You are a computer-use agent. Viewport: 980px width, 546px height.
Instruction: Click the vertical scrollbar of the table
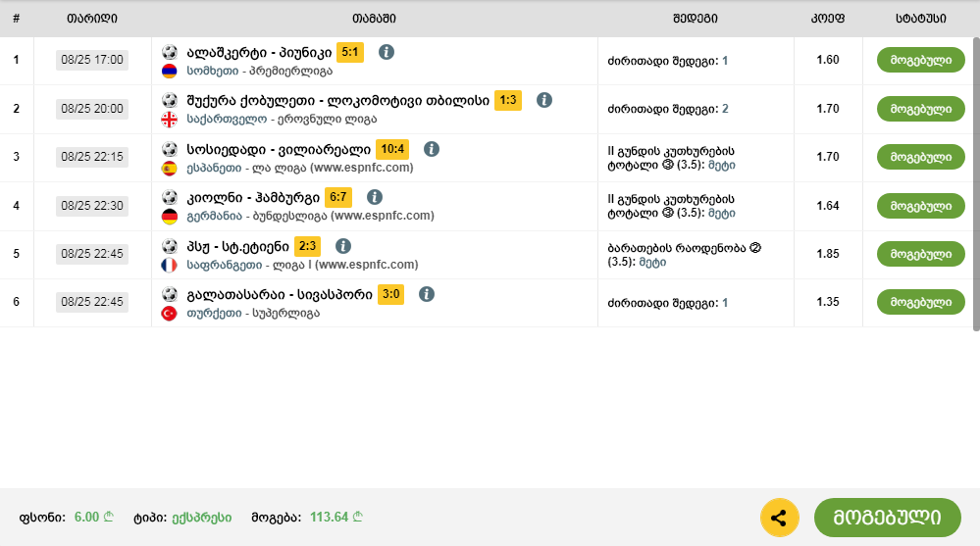[976, 183]
